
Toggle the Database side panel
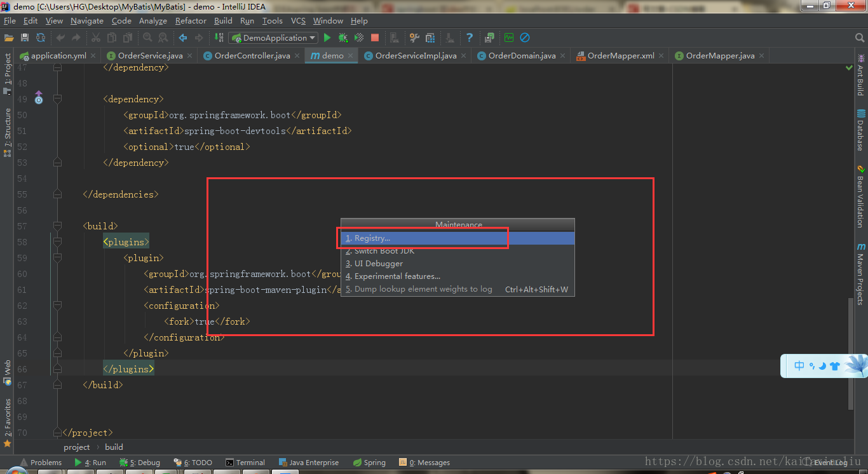pyautogui.click(x=861, y=130)
